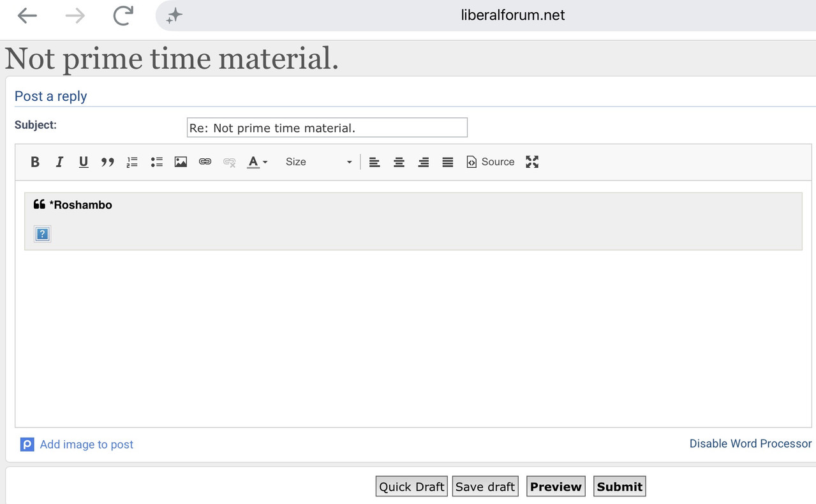This screenshot has height=504, width=816.
Task: Click the Save draft button
Action: click(x=485, y=486)
